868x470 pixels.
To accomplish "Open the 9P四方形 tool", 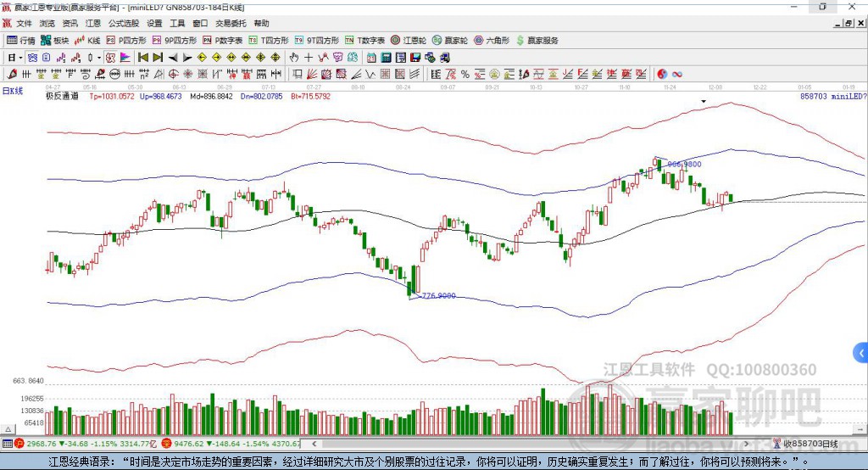I will [175, 41].
